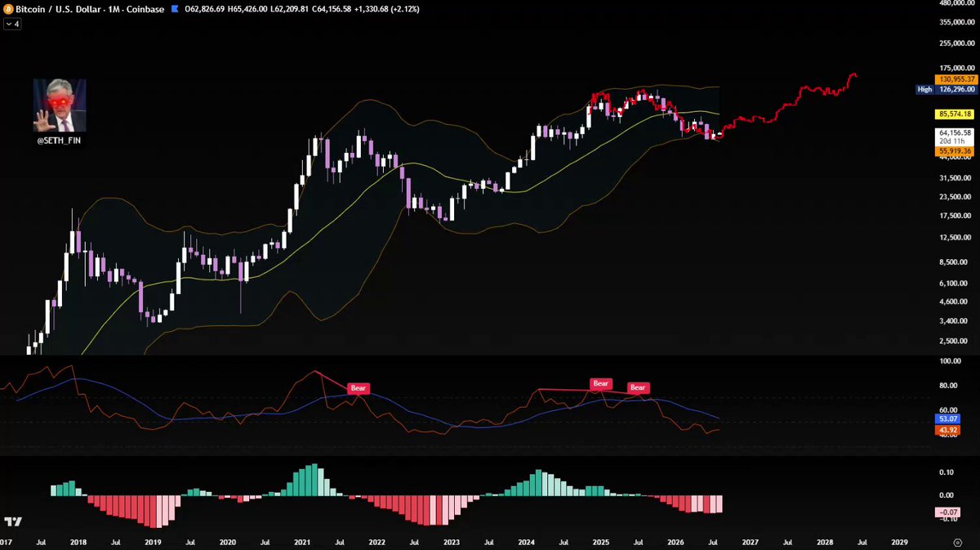Screen dimensions: 980x550
Task: Click the leftmost Bear divergence label
Action: pyautogui.click(x=359, y=388)
